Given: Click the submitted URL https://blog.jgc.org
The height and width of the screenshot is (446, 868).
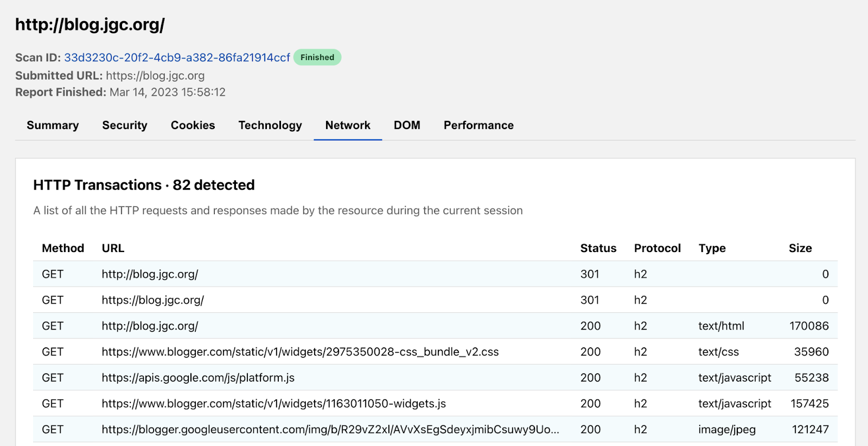Looking at the screenshot, I should coord(155,76).
